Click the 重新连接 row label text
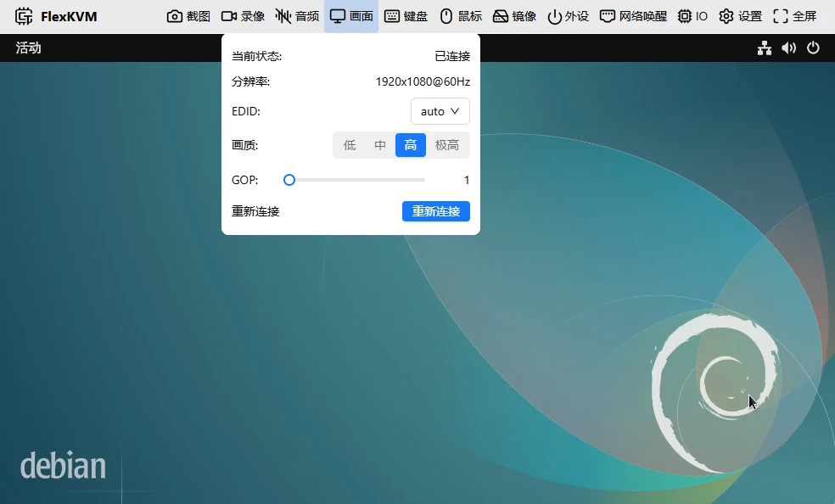The image size is (835, 504). click(255, 211)
